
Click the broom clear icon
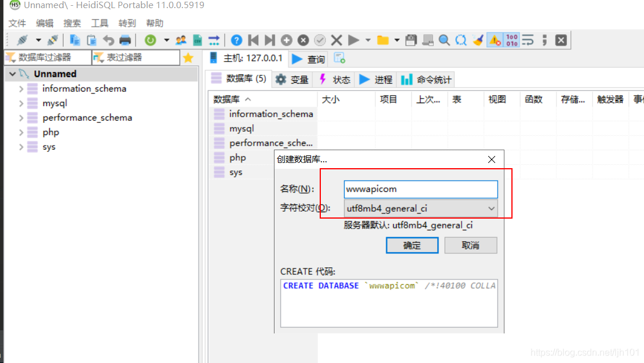click(478, 40)
